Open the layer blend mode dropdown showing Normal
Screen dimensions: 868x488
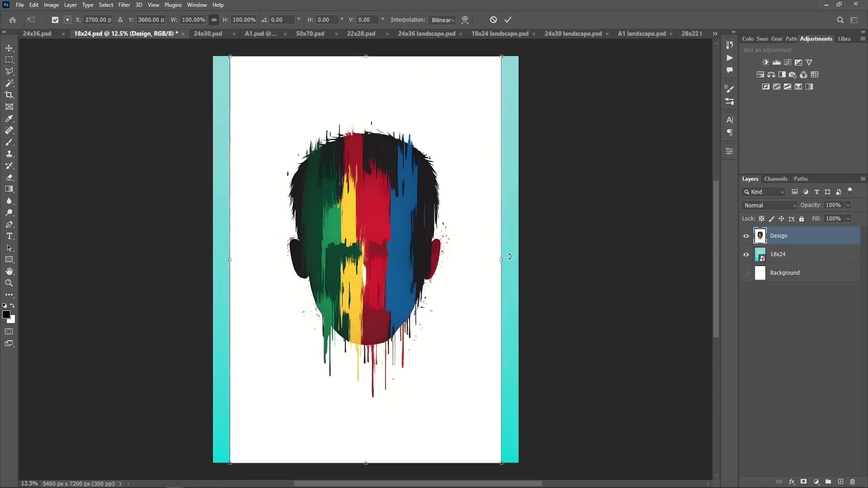(x=769, y=205)
